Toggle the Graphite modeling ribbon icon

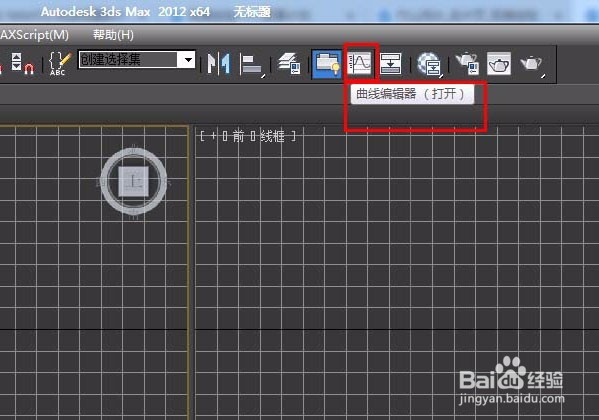click(327, 64)
